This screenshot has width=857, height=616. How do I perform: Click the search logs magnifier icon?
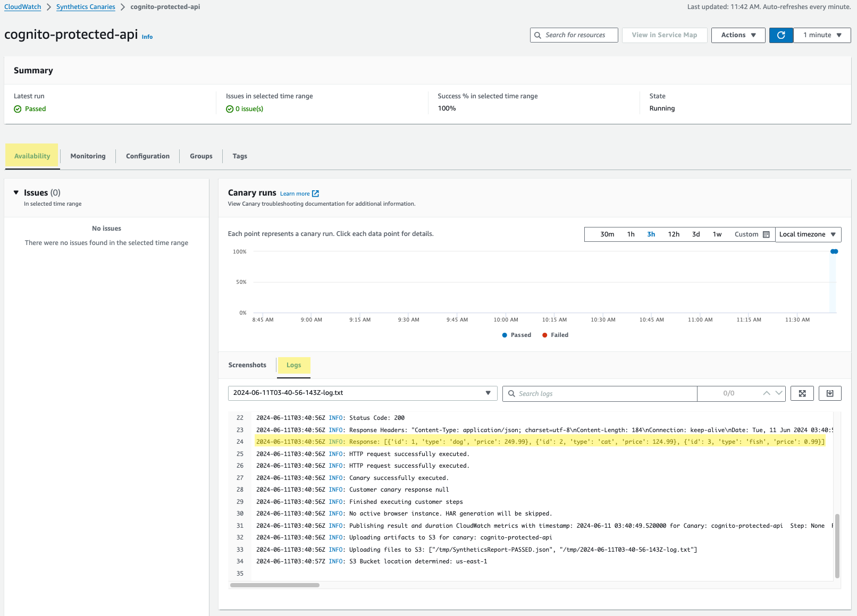coord(511,393)
